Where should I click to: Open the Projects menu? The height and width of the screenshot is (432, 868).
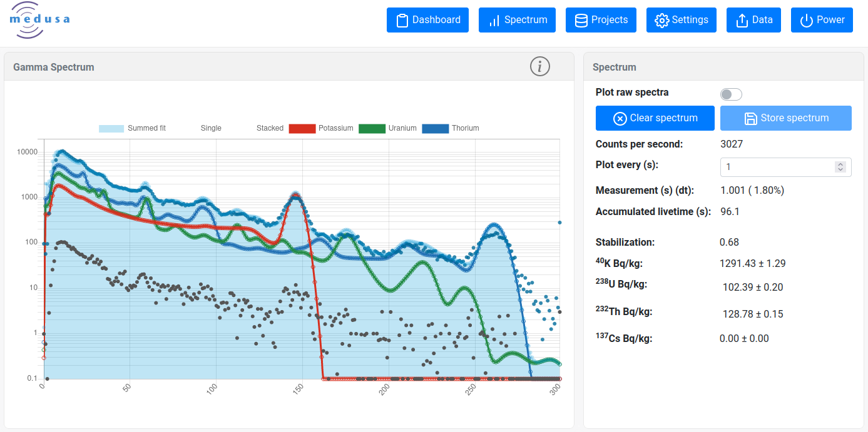[x=601, y=20]
